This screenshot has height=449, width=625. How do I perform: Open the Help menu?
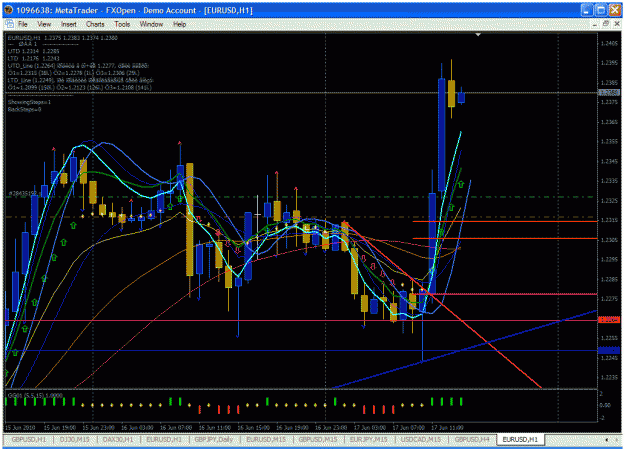coord(179,24)
